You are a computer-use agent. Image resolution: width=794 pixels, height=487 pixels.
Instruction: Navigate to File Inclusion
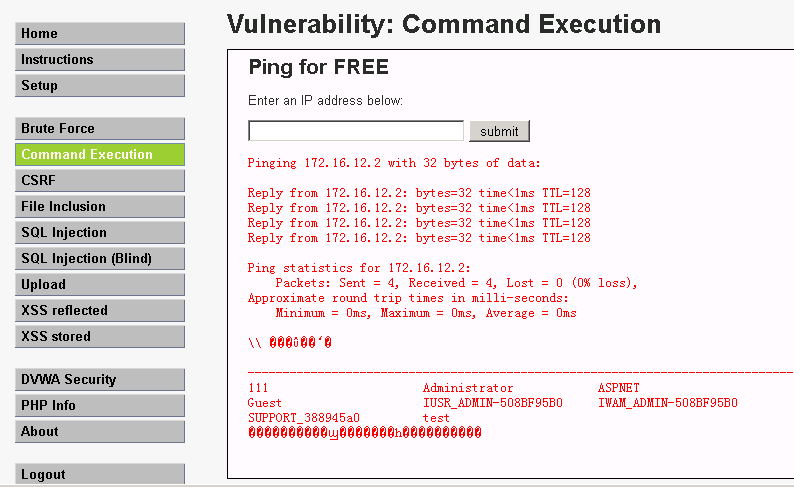pos(100,207)
